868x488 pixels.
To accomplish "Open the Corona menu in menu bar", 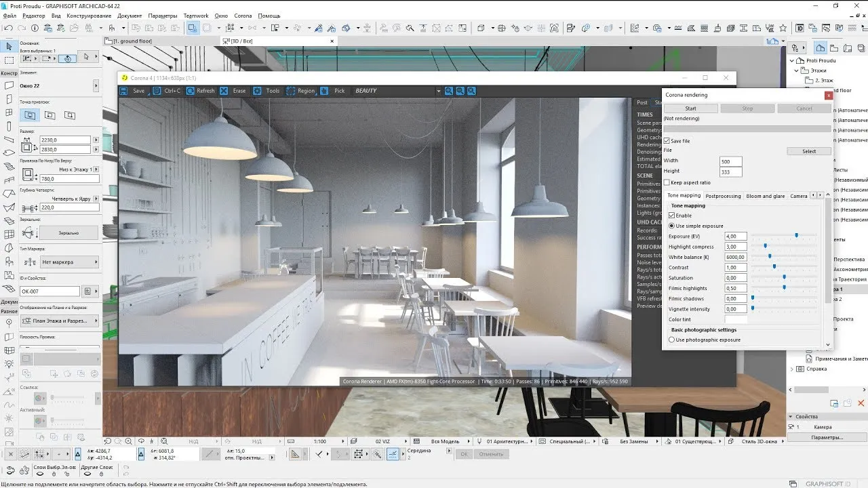I will [x=242, y=16].
